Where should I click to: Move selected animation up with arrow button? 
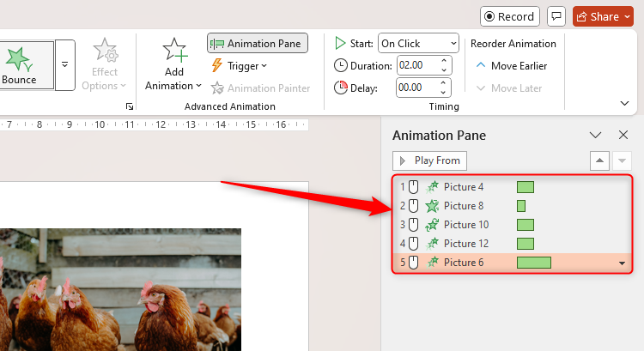[x=600, y=160]
